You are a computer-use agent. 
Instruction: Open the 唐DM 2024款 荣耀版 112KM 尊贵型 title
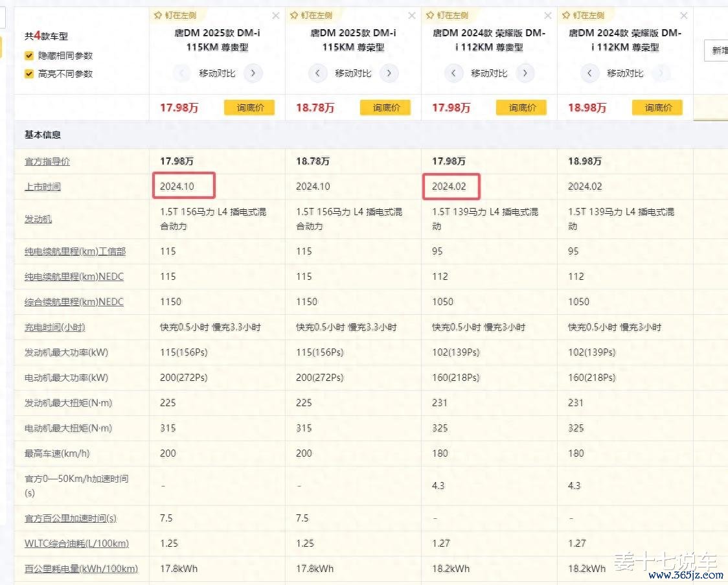(490, 40)
